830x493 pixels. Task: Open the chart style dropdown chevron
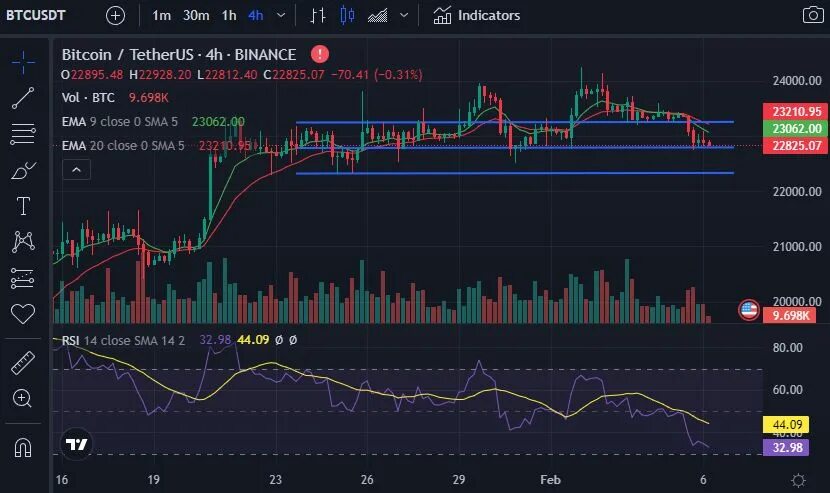(x=404, y=15)
